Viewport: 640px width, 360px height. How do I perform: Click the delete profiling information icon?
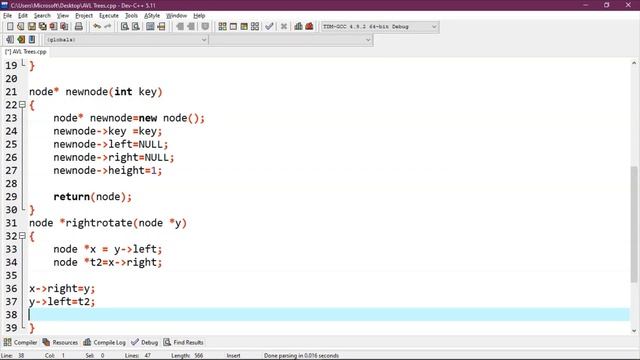pos(309,27)
